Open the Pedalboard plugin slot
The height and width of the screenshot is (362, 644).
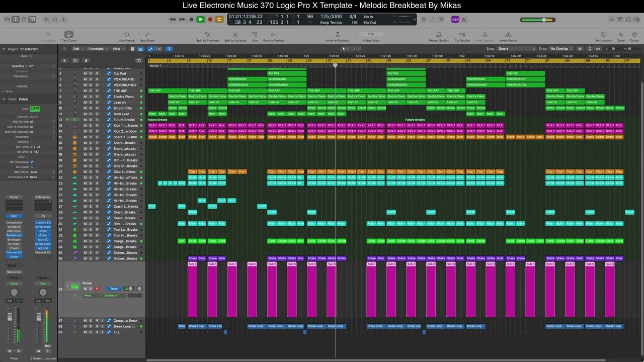click(x=14, y=235)
